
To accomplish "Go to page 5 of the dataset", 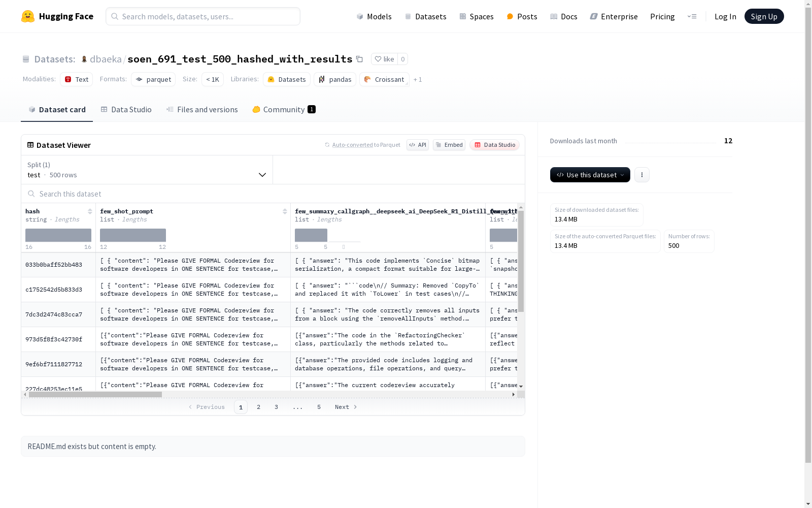I will click(x=319, y=407).
